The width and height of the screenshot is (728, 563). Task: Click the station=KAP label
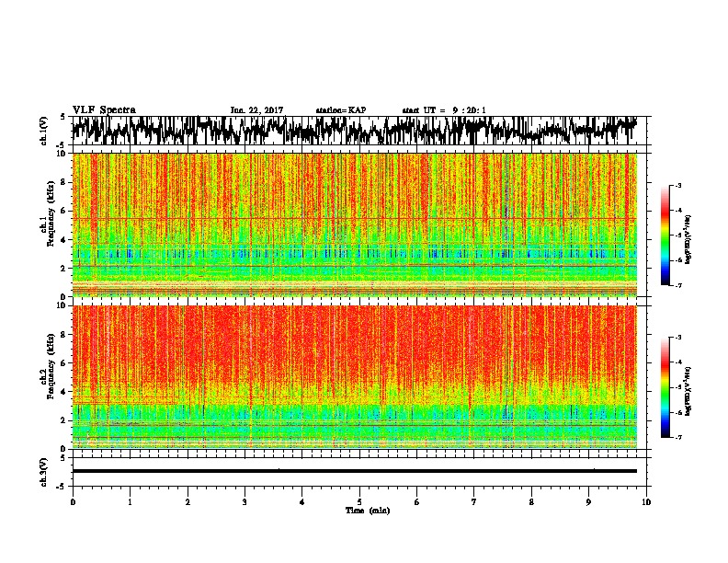coord(341,110)
